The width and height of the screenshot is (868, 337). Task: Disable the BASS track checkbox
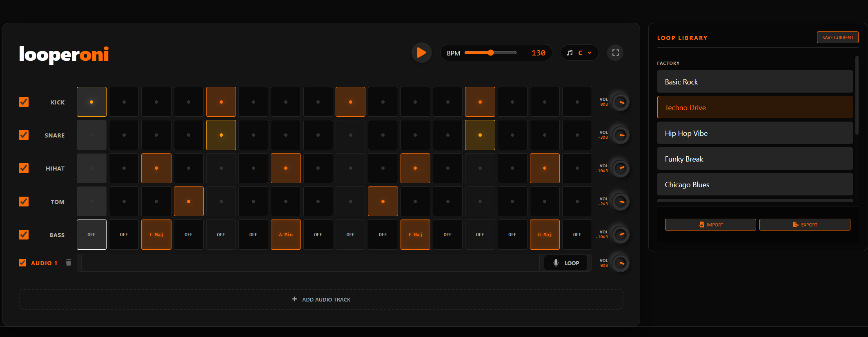tap(24, 235)
